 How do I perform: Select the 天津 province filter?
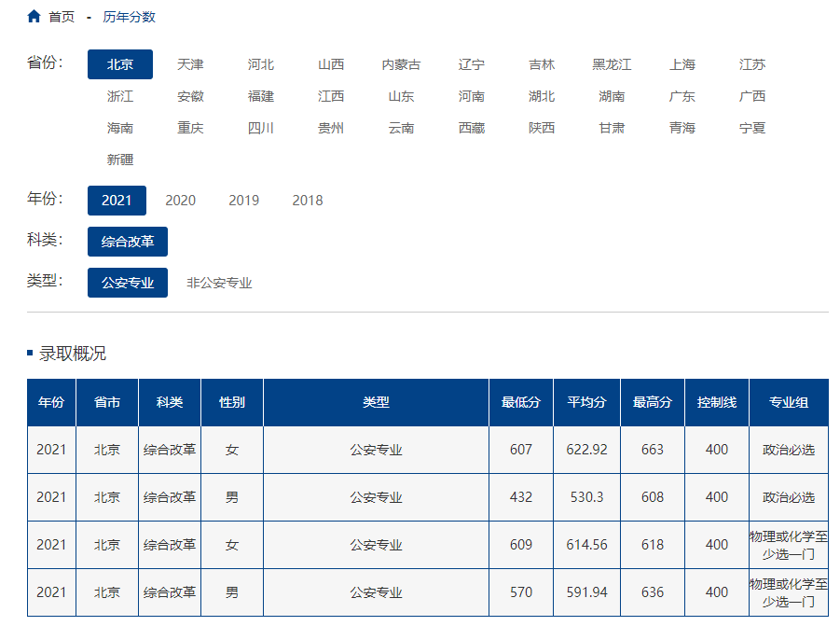190,64
